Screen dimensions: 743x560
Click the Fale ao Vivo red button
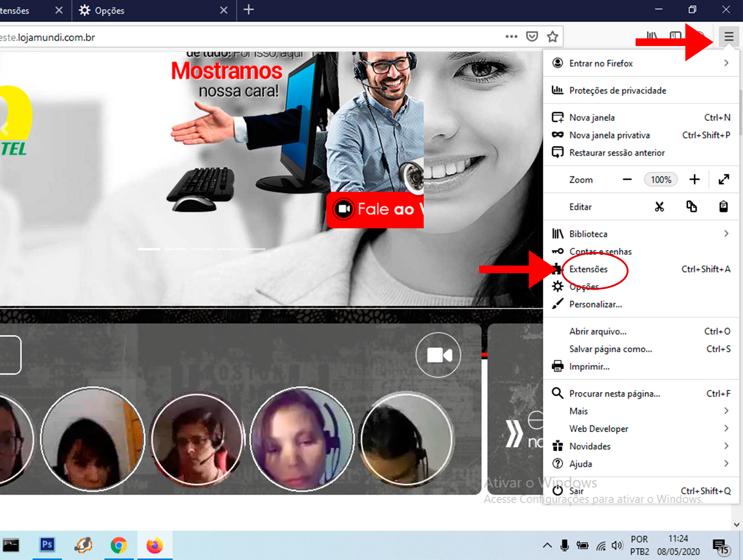(x=375, y=209)
